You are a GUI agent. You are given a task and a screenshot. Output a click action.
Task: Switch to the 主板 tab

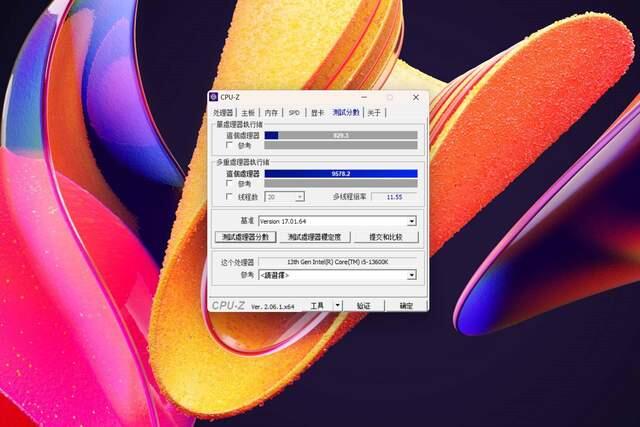(248, 113)
